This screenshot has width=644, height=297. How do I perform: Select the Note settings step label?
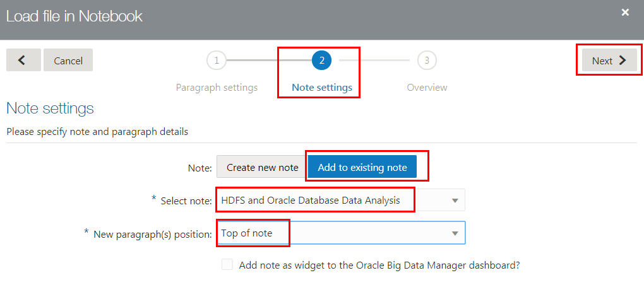(322, 88)
